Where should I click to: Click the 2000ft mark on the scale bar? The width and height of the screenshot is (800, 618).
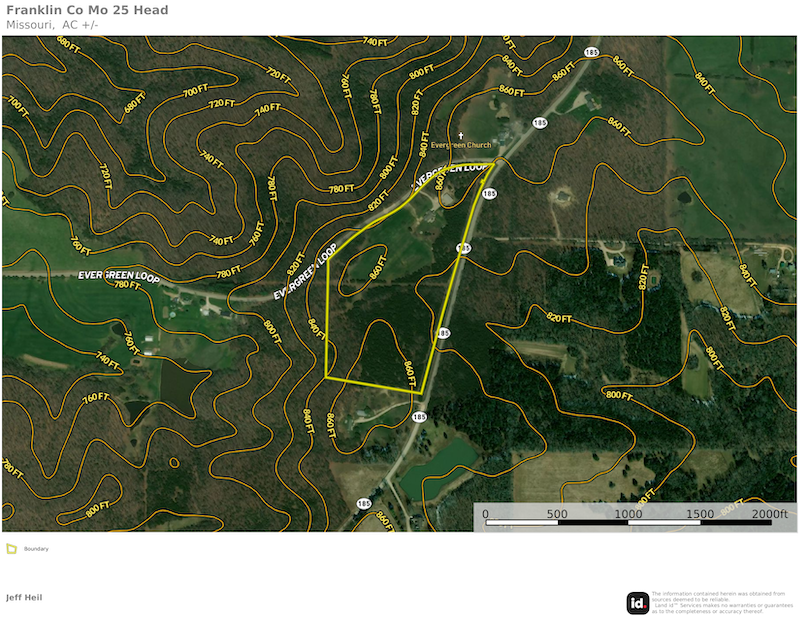pyautogui.click(x=770, y=514)
